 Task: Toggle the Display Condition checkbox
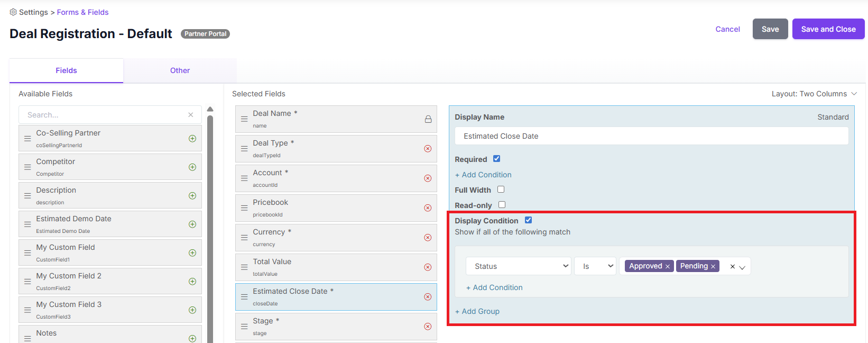click(528, 220)
